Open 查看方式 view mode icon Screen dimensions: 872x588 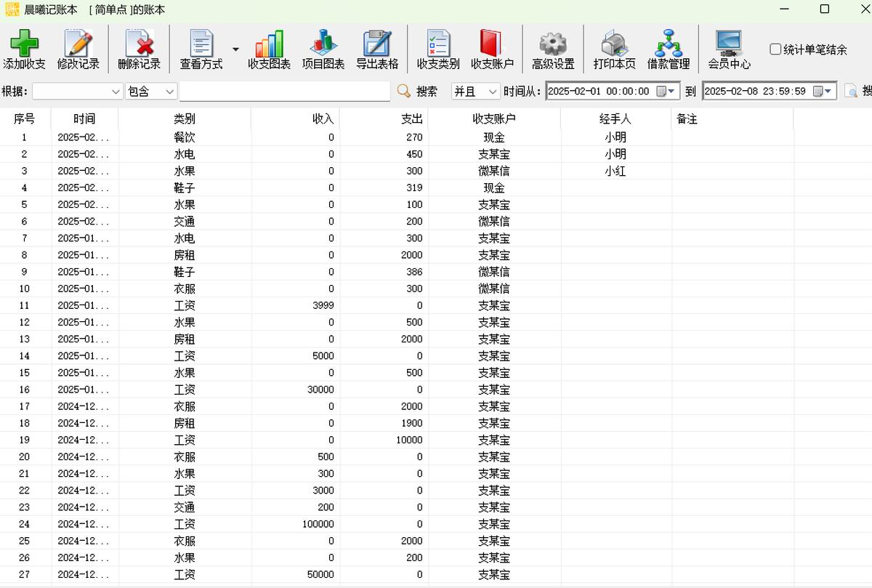(201, 43)
